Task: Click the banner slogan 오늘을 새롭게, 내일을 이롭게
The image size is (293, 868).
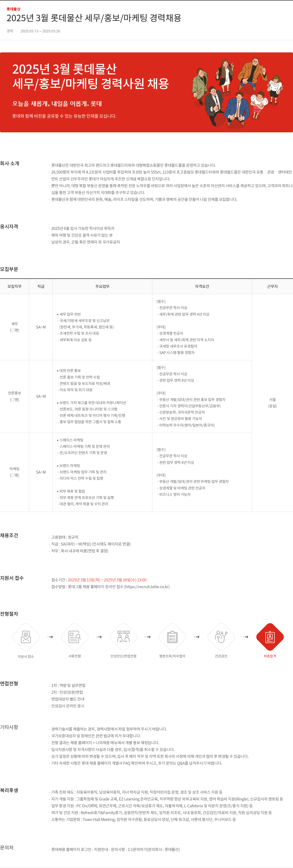Action: (x=57, y=104)
